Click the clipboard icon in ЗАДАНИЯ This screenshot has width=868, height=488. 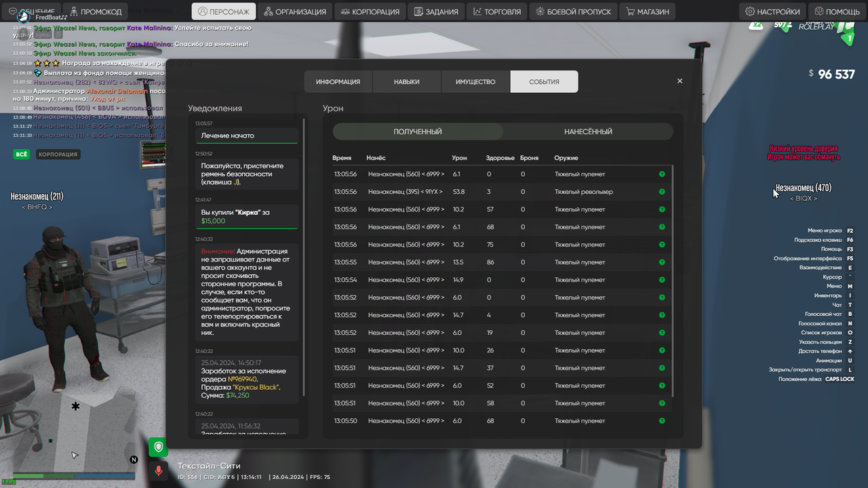pyautogui.click(x=419, y=12)
